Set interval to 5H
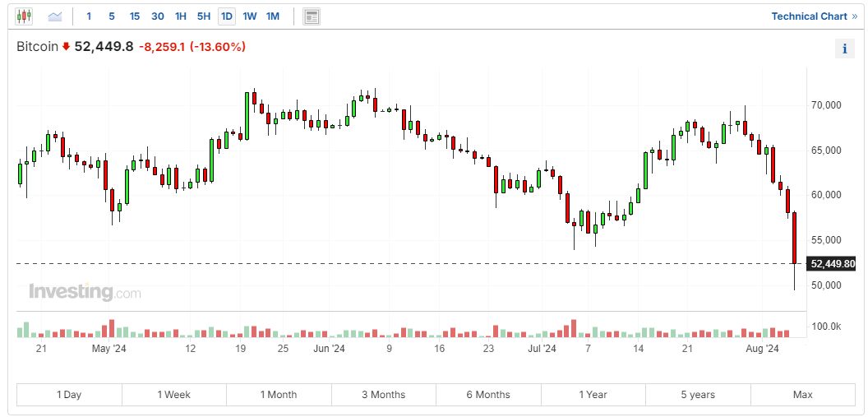The height and width of the screenshot is (417, 868). [204, 16]
